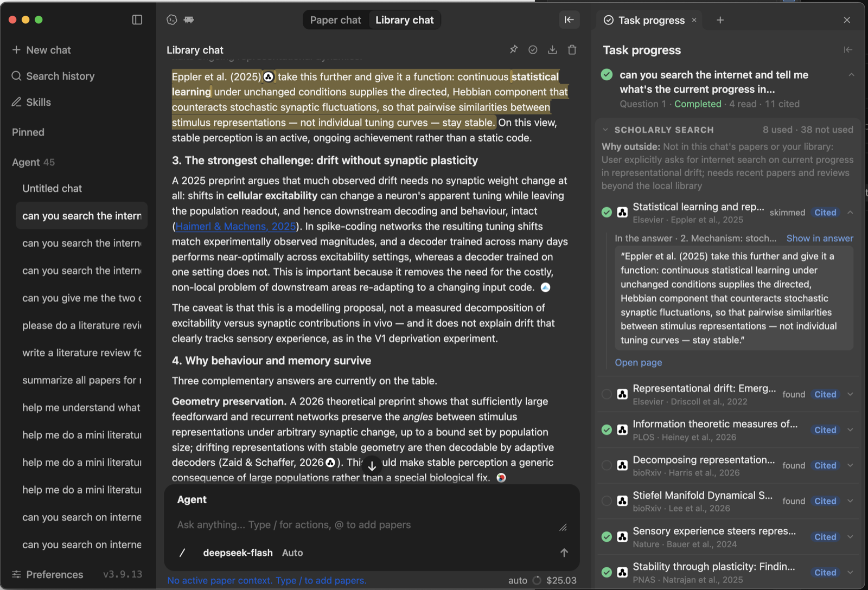Click the pin icon in Library chat header
Image resolution: width=868 pixels, height=590 pixels.
(x=513, y=50)
